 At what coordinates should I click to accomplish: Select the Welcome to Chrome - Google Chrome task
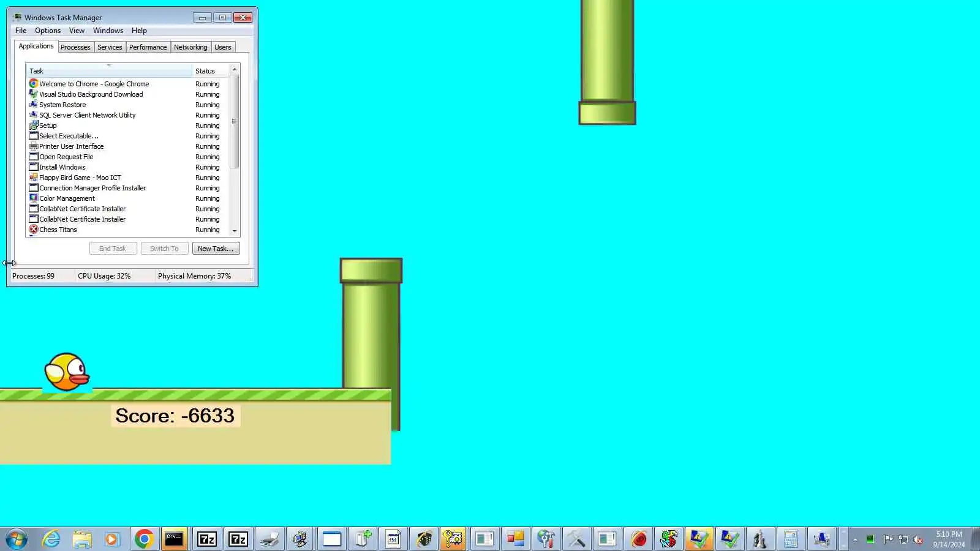[127, 84]
